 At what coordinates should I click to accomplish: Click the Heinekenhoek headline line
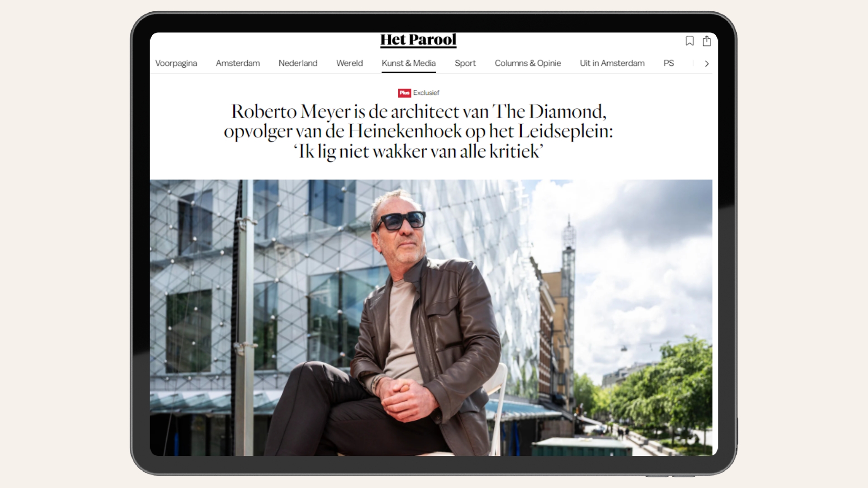(418, 131)
